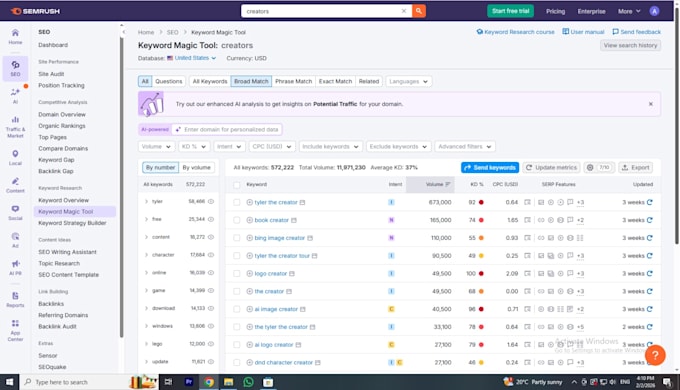Open the Local sidebar icon
680x390 pixels.
(x=15, y=157)
